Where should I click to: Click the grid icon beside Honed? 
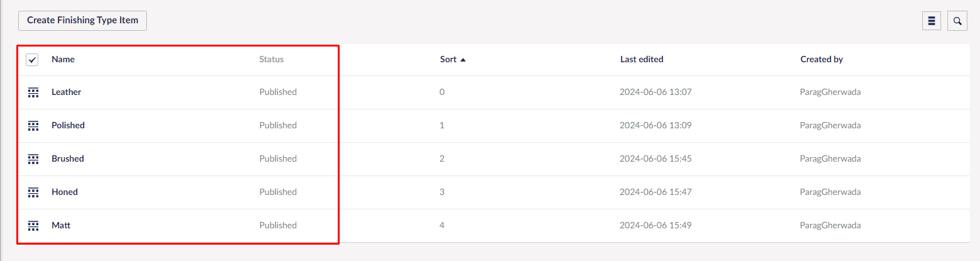(x=33, y=192)
